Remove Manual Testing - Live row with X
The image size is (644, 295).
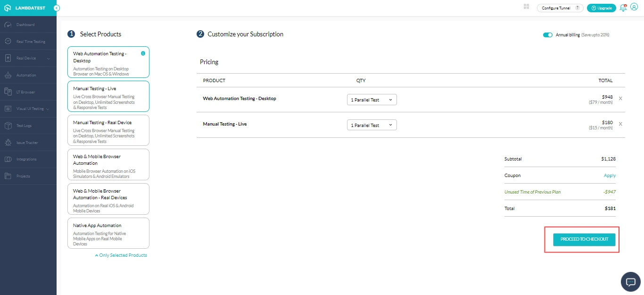620,124
